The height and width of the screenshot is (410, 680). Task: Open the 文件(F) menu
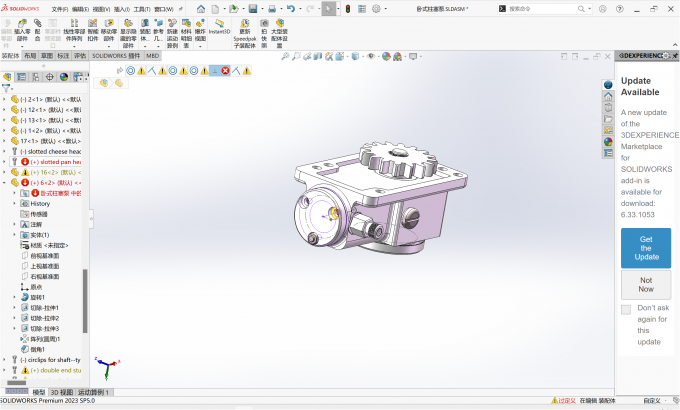(x=60, y=9)
